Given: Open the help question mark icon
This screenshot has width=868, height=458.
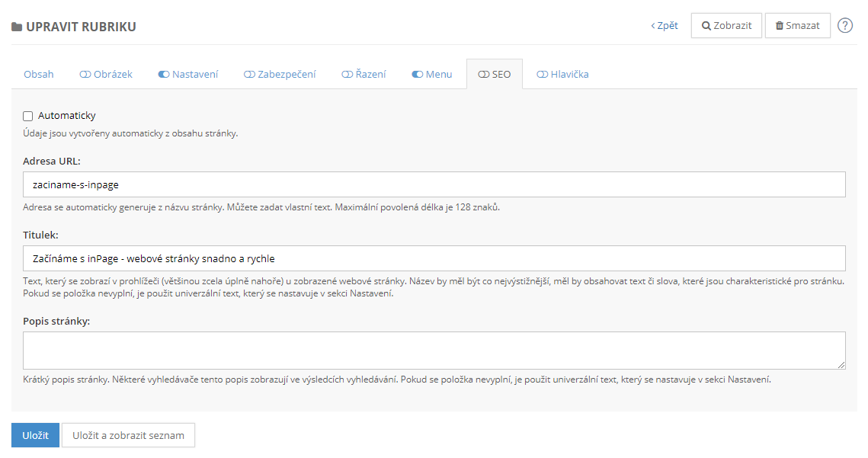Looking at the screenshot, I should 845,25.
